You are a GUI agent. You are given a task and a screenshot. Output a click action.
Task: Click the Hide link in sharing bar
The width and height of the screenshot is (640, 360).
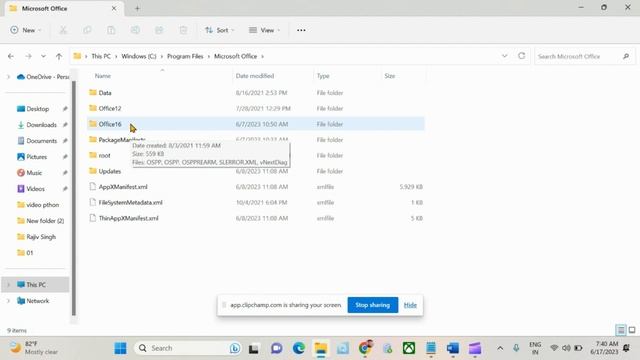point(410,305)
